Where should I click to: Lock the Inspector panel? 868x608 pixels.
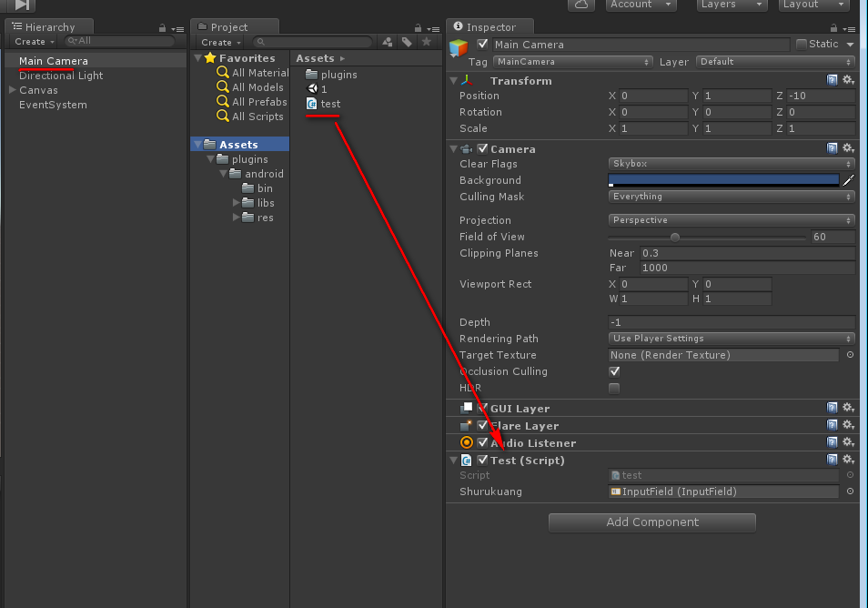pos(833,28)
